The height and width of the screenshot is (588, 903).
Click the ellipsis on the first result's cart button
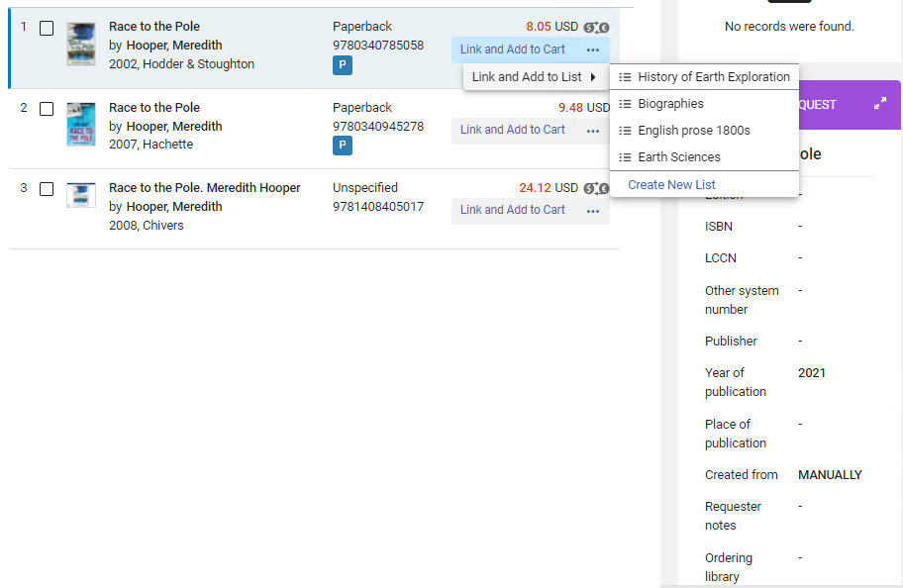click(593, 50)
